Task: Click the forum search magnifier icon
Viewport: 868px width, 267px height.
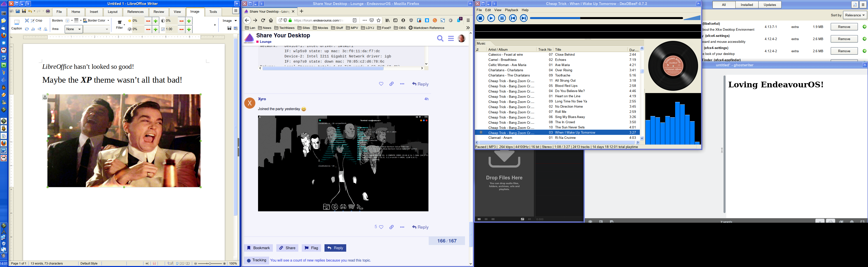Action: 440,39
